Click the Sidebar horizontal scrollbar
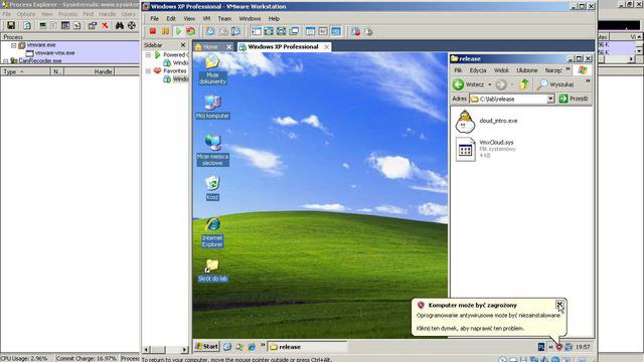This screenshot has width=644, height=362. click(165, 349)
